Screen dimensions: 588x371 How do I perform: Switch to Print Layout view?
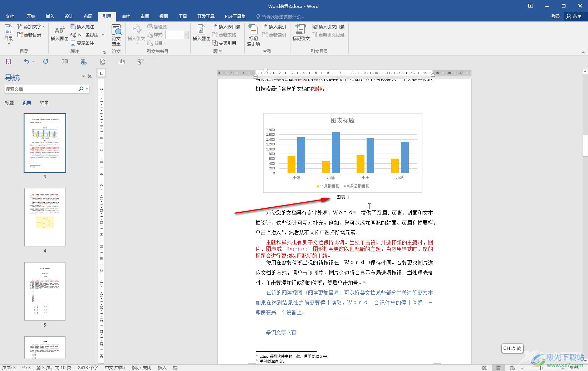coord(498,368)
